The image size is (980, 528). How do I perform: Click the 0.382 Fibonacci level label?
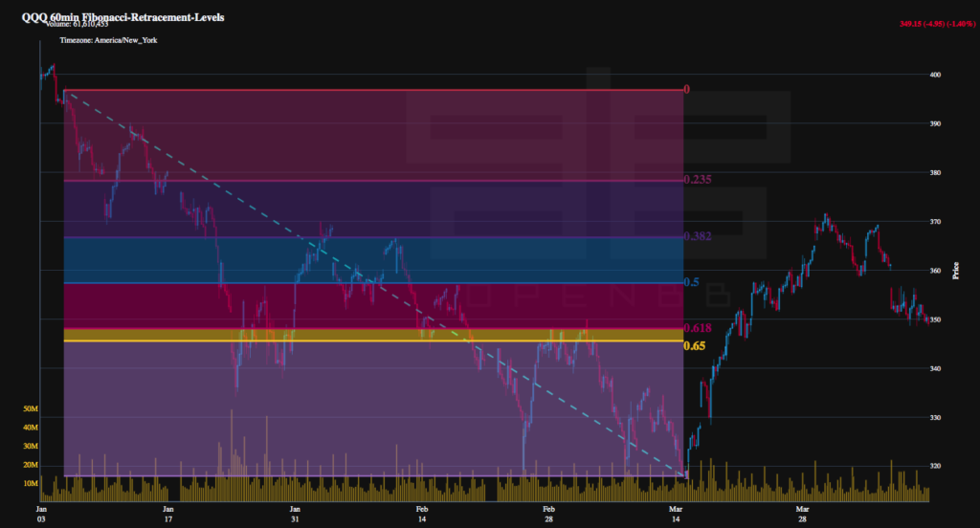[699, 236]
